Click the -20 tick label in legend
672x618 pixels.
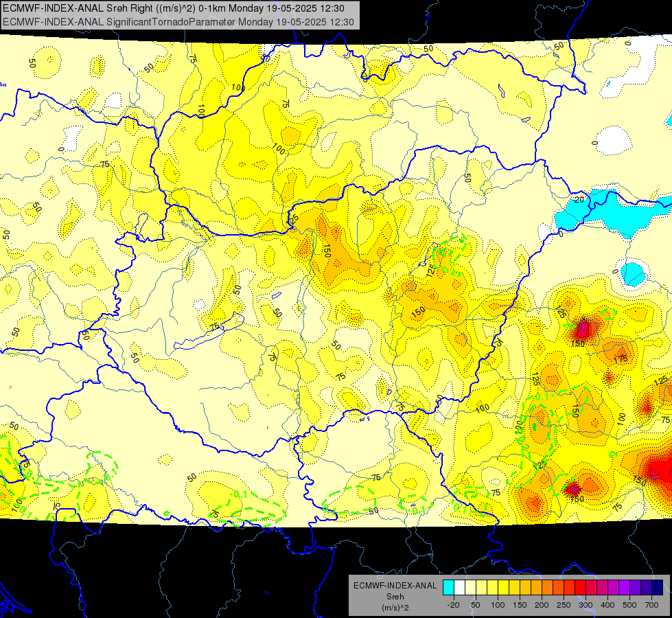(453, 605)
